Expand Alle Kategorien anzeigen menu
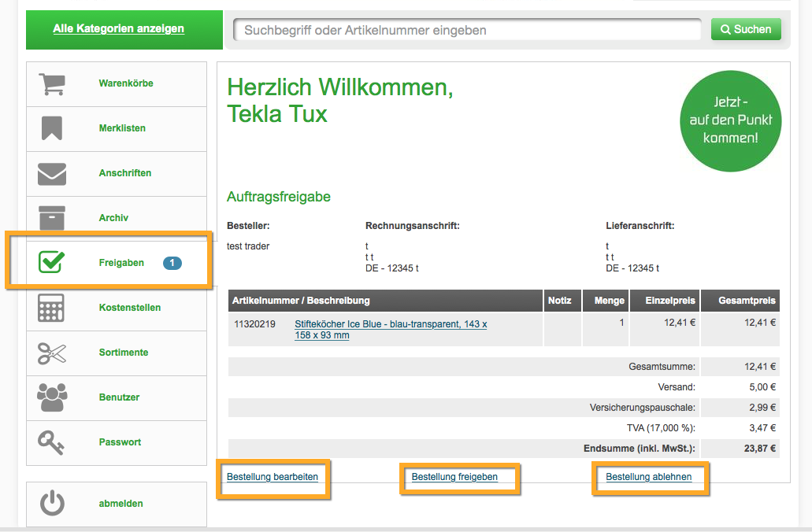 click(119, 29)
